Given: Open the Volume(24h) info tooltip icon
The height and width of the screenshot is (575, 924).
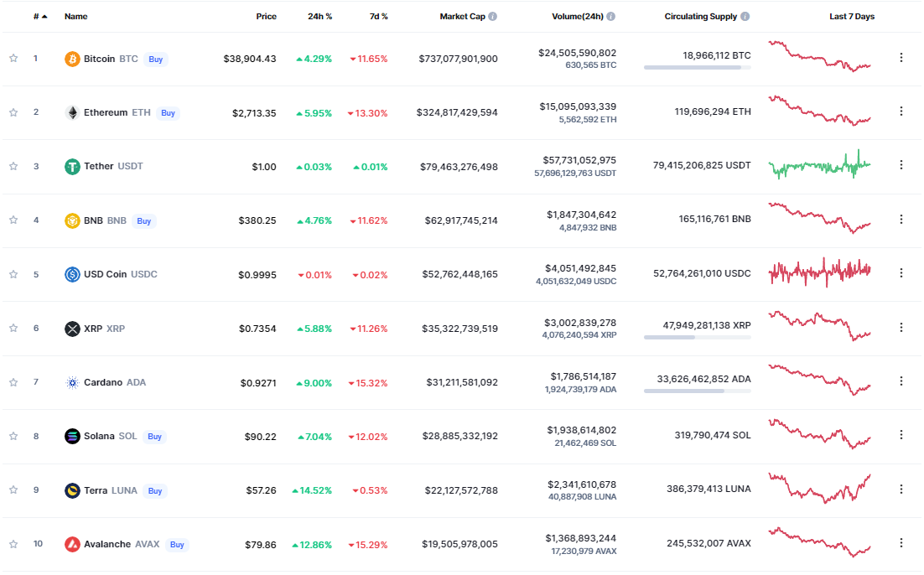Looking at the screenshot, I should (x=611, y=17).
